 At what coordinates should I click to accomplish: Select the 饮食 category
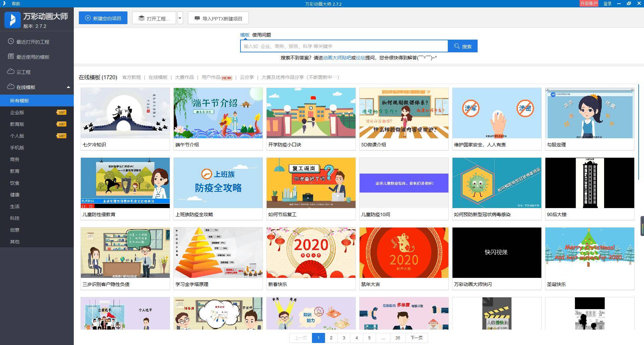pos(15,183)
